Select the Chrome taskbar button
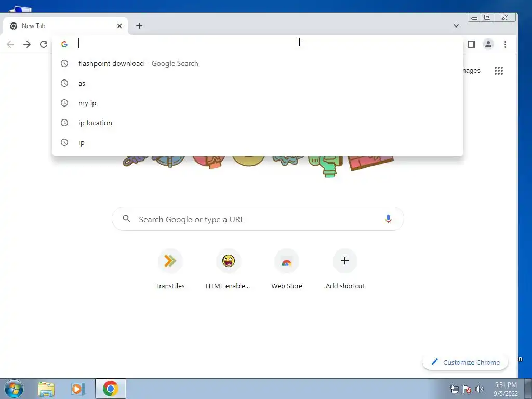Viewport: 532px width, 399px height. (x=111, y=389)
